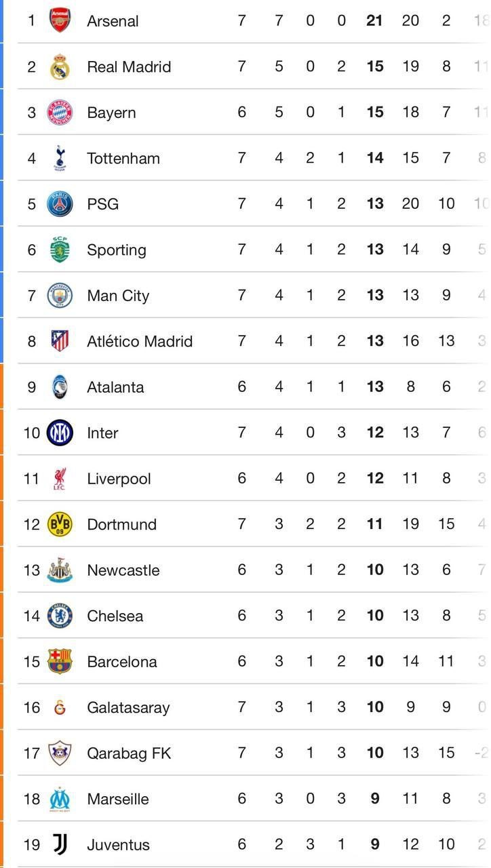This screenshot has height=868, width=491.
Task: Open the Newcastle team page link
Action: coord(123,570)
